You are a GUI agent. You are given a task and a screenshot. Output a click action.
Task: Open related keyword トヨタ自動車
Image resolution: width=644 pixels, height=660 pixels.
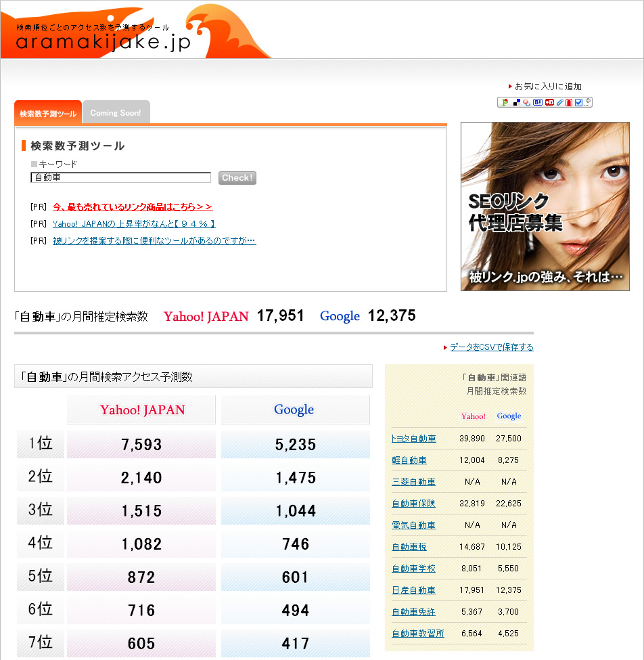(x=413, y=438)
